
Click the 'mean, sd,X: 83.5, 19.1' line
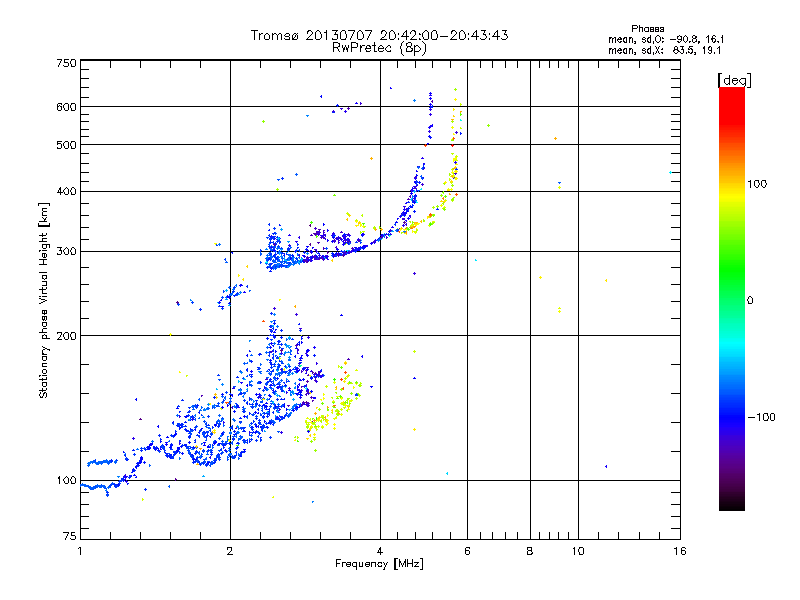pos(664,50)
